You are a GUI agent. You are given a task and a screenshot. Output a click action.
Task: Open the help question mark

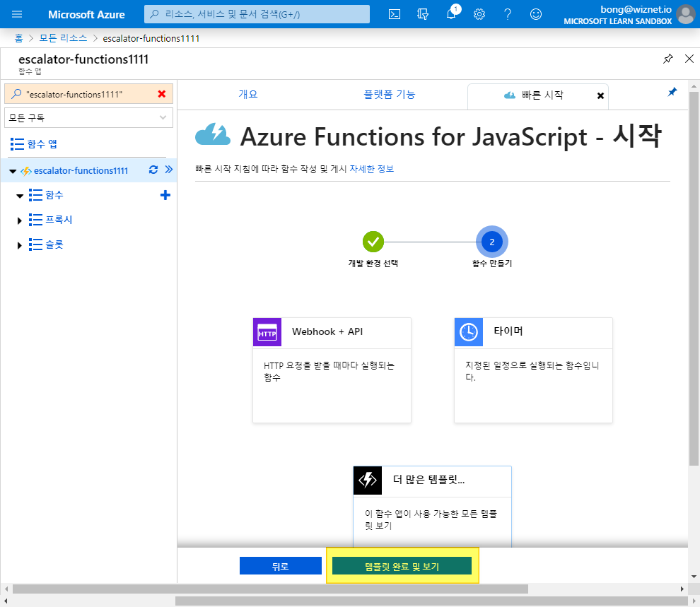[508, 14]
